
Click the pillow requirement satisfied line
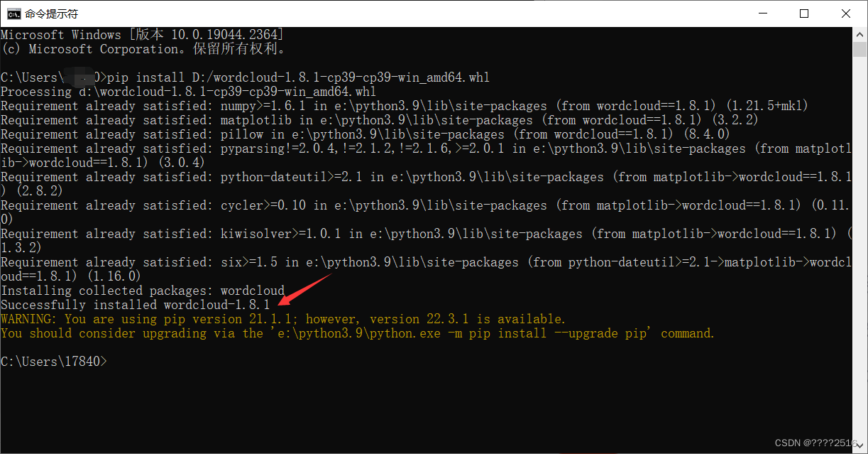coord(366,134)
